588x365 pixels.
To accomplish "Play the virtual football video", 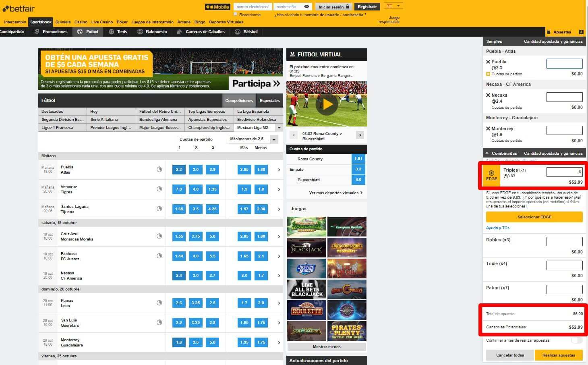I will tap(327, 104).
